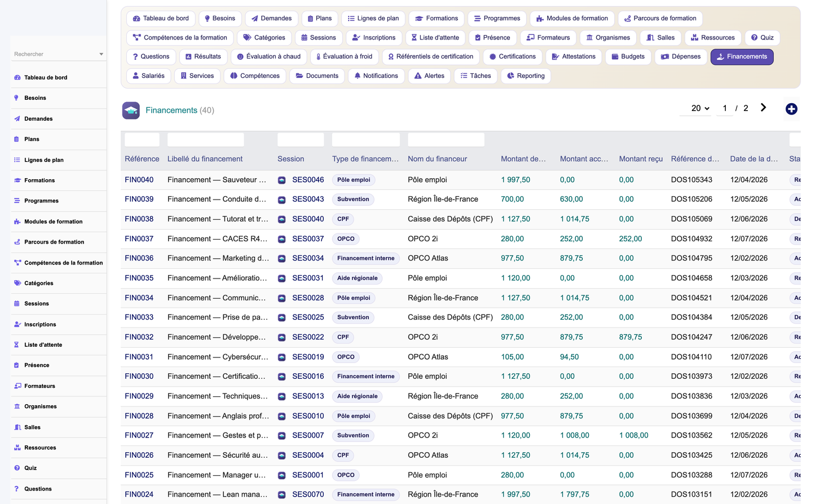Screen dimensions: 815x504
Task: Open the Inscriptions sidebar link
Action: [40, 325]
